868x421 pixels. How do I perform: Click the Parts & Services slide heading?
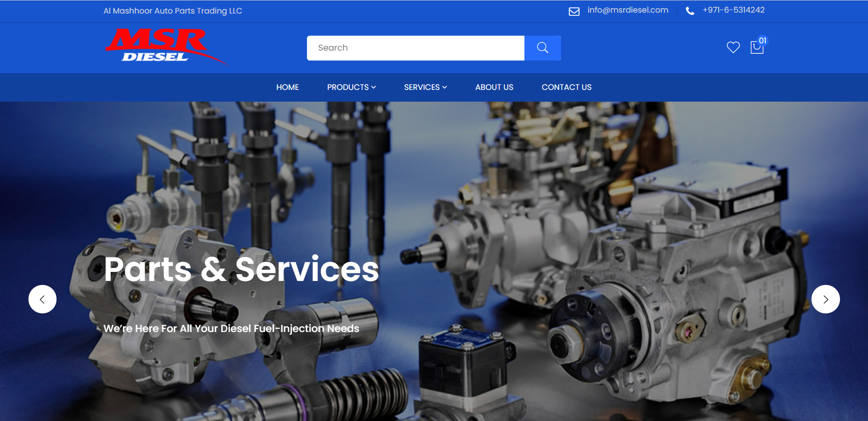tap(241, 269)
